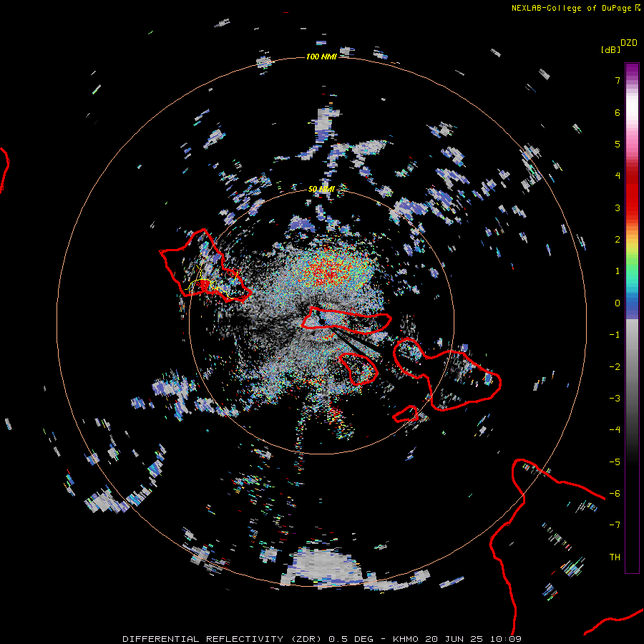Image resolution: width=644 pixels, height=644 pixels.
Task: Click the 100 NMI range ring label
Action: point(321,57)
